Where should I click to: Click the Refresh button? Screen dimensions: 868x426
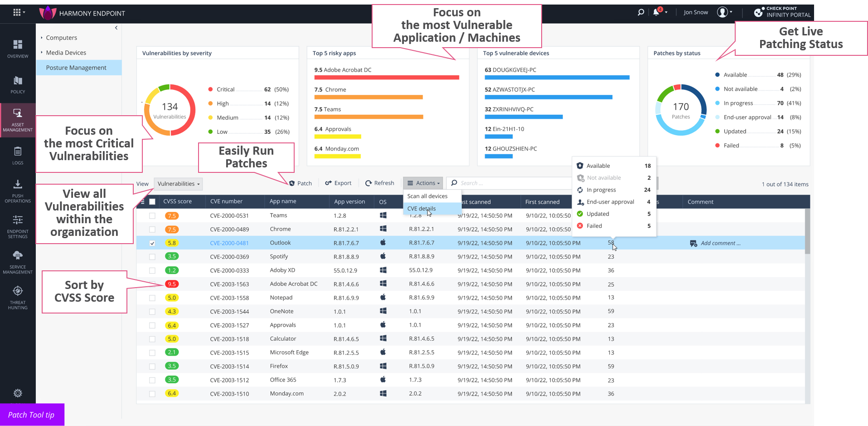click(x=379, y=183)
